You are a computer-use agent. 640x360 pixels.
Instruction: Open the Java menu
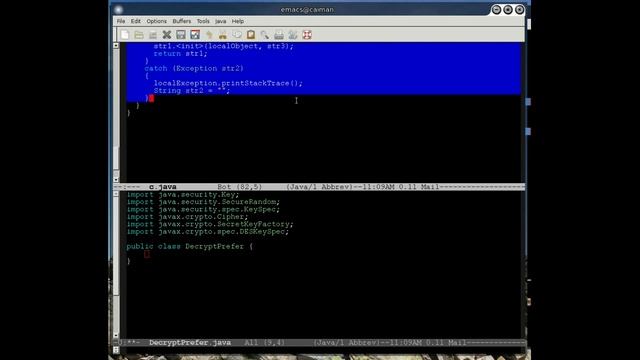pyautogui.click(x=220, y=21)
